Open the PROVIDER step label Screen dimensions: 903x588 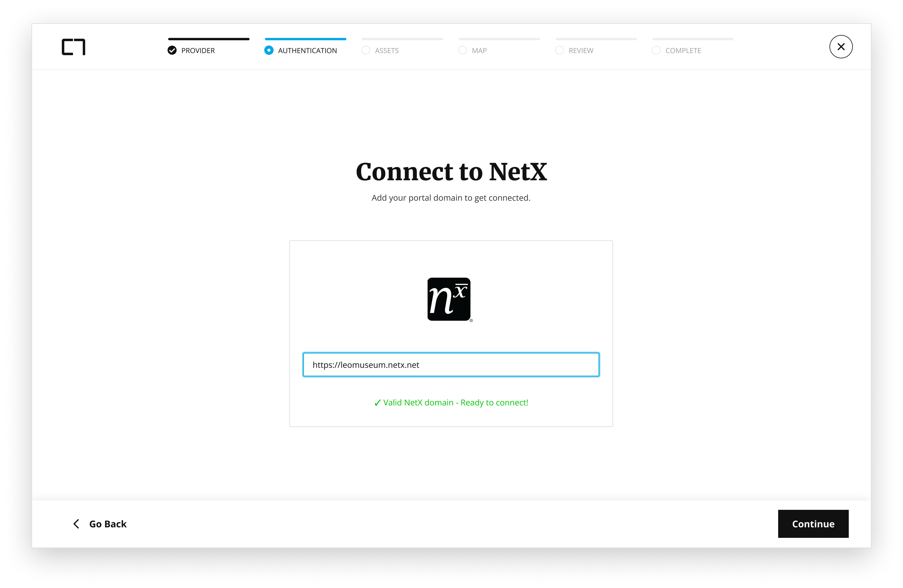click(x=198, y=51)
